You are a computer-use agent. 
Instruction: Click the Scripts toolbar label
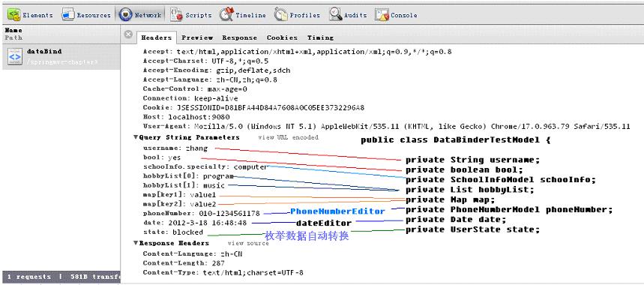tap(199, 15)
